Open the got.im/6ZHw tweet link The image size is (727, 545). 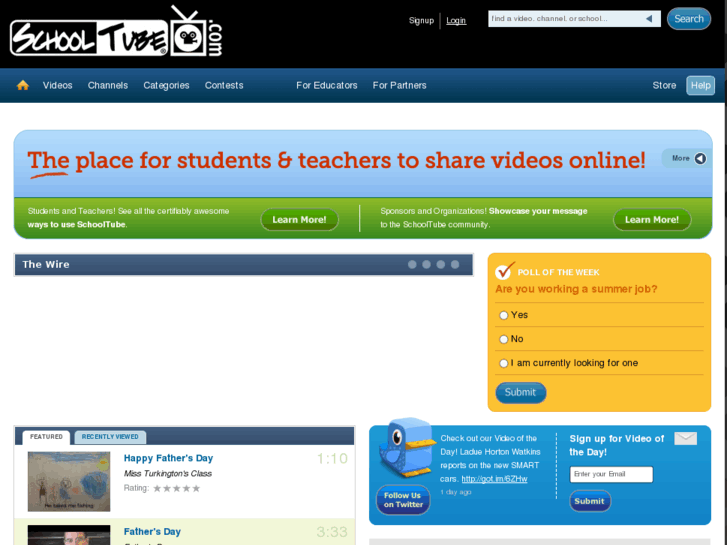pyautogui.click(x=494, y=479)
